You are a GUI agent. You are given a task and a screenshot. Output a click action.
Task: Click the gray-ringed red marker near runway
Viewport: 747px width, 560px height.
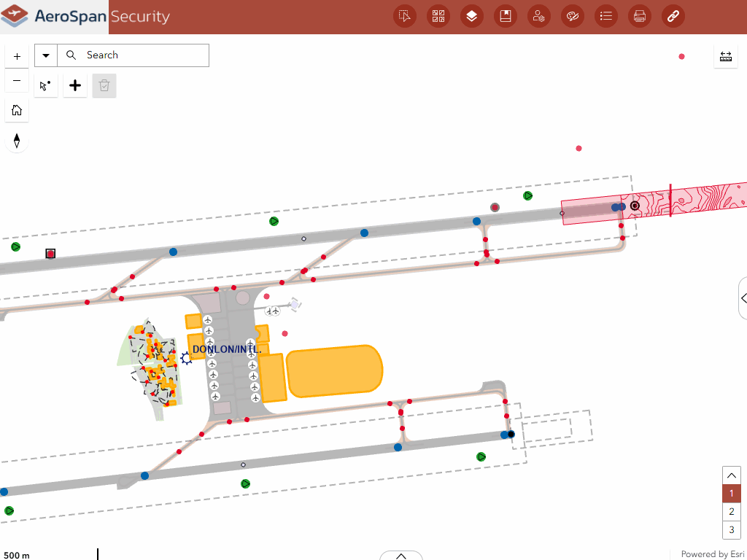coord(495,207)
